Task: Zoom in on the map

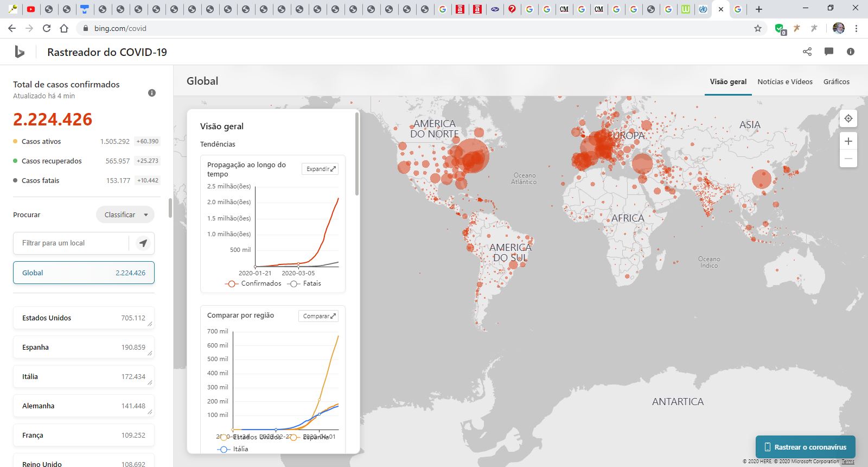Action: [x=848, y=141]
